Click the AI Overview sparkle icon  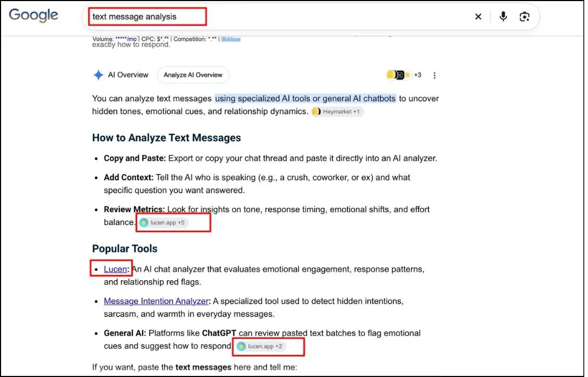coord(98,75)
